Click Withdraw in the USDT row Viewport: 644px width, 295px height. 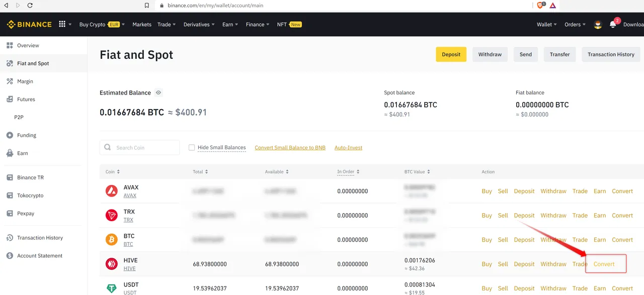(553, 288)
